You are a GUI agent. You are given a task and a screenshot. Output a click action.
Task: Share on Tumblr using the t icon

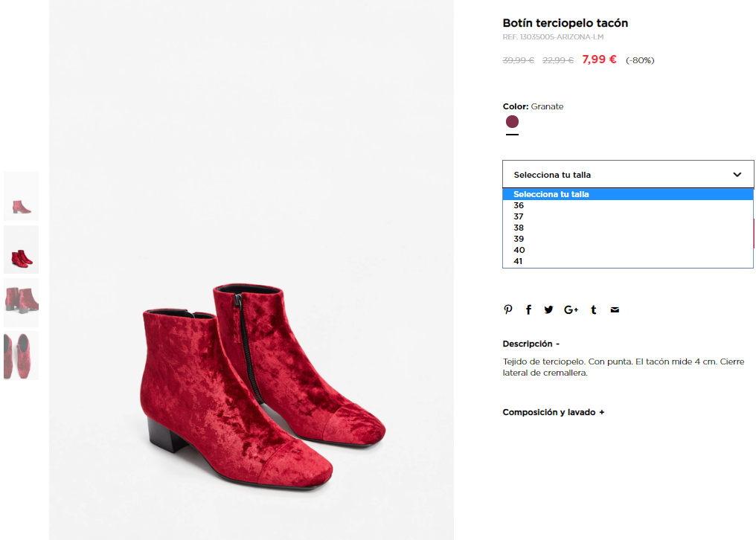594,309
